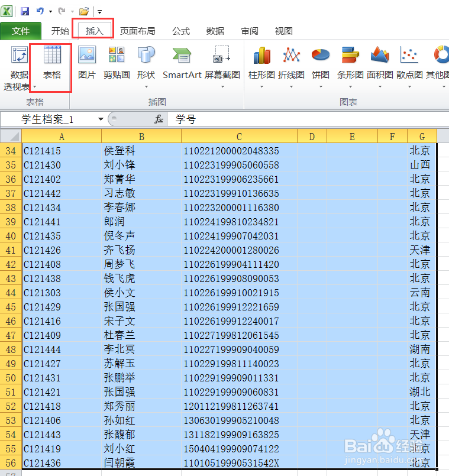This screenshot has width=449, height=476.
Task: Select row 45 header
Action: [11, 307]
